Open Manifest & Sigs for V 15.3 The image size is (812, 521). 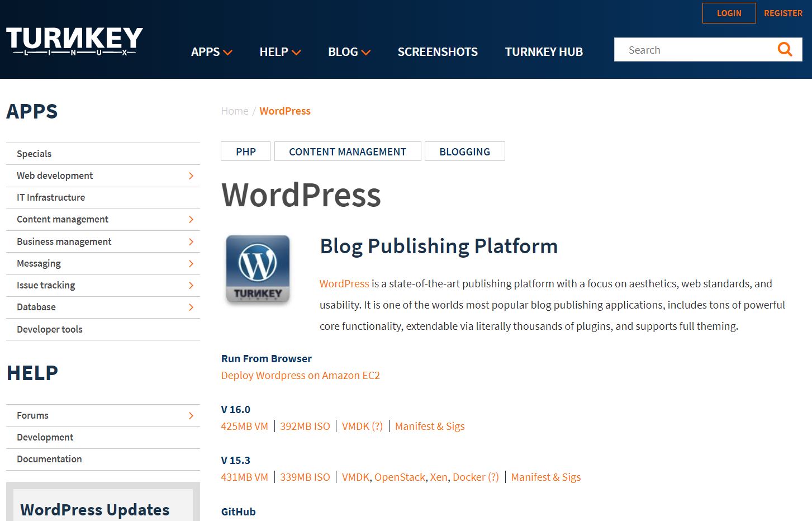coord(546,477)
